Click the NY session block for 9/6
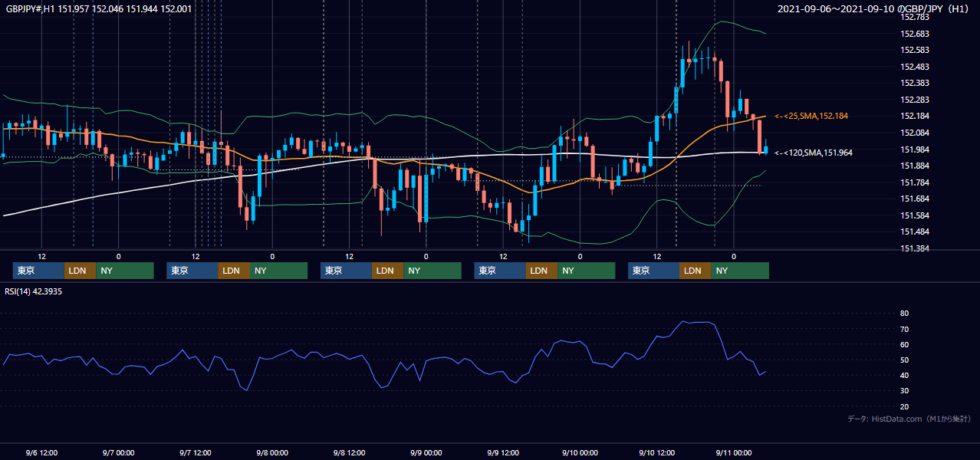 click(x=125, y=271)
